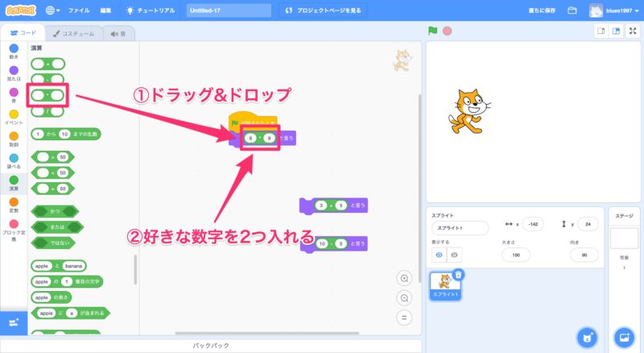Open the language globe dropdown
644x353 pixels.
[53, 10]
